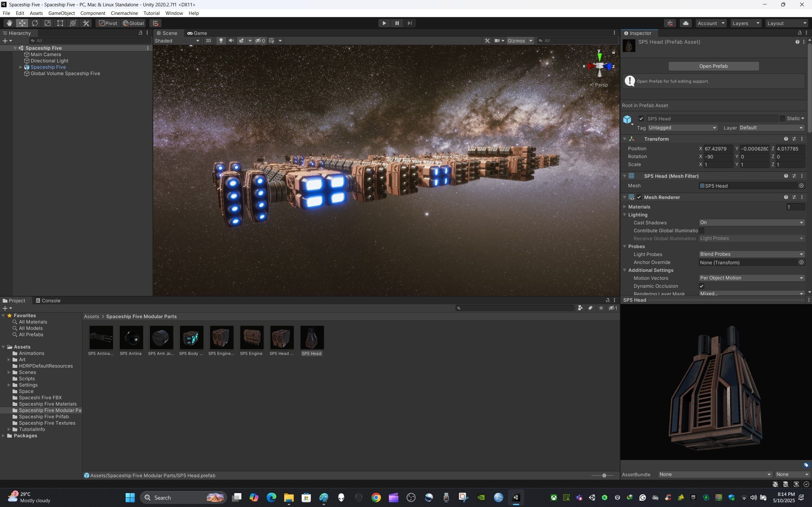Toggle 2D scene view mode

click(x=208, y=41)
